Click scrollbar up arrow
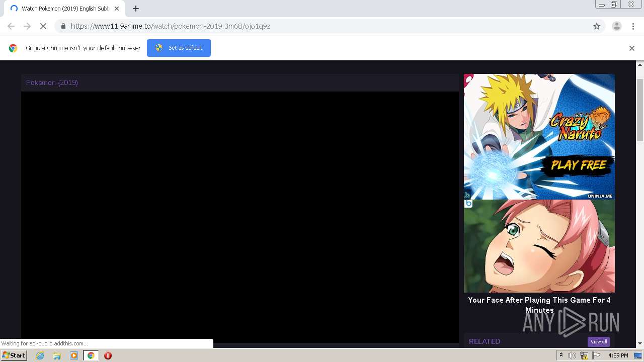 click(x=640, y=65)
